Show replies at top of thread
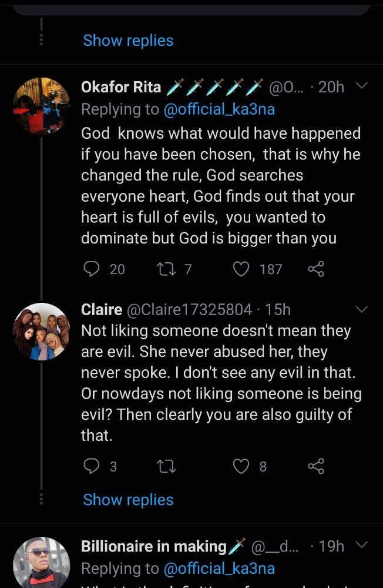This screenshot has height=588, width=383. coord(128,41)
